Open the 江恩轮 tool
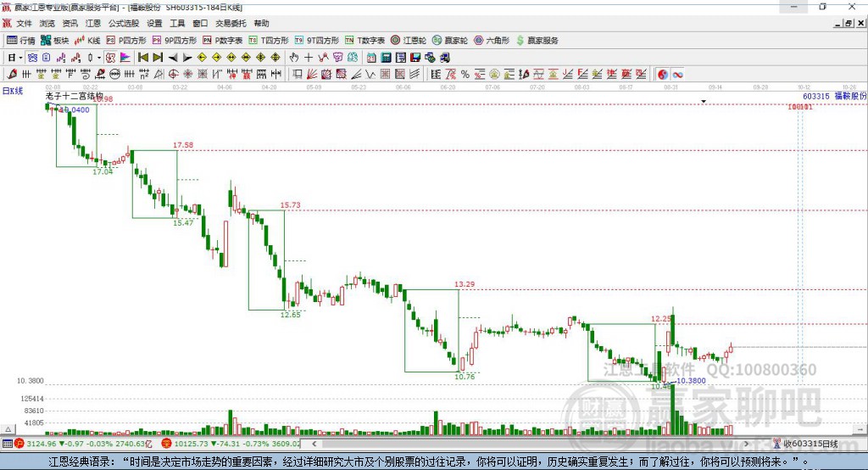 coord(409,41)
